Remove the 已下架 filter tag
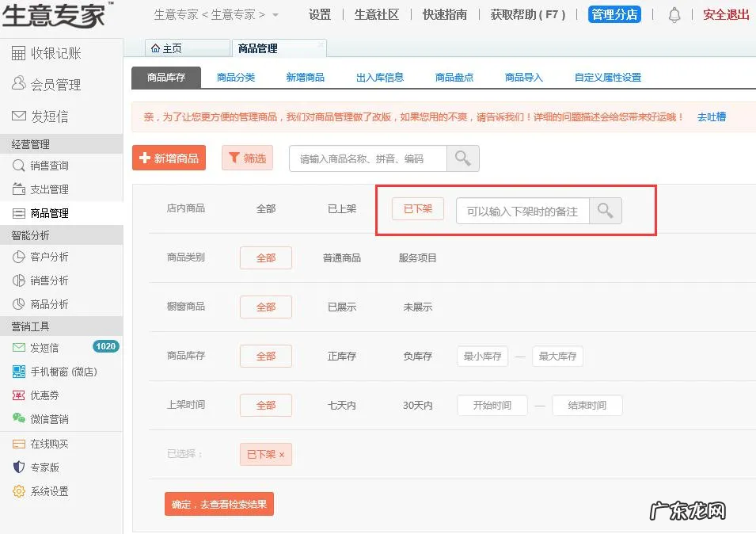The height and width of the screenshot is (534, 756). [282, 454]
